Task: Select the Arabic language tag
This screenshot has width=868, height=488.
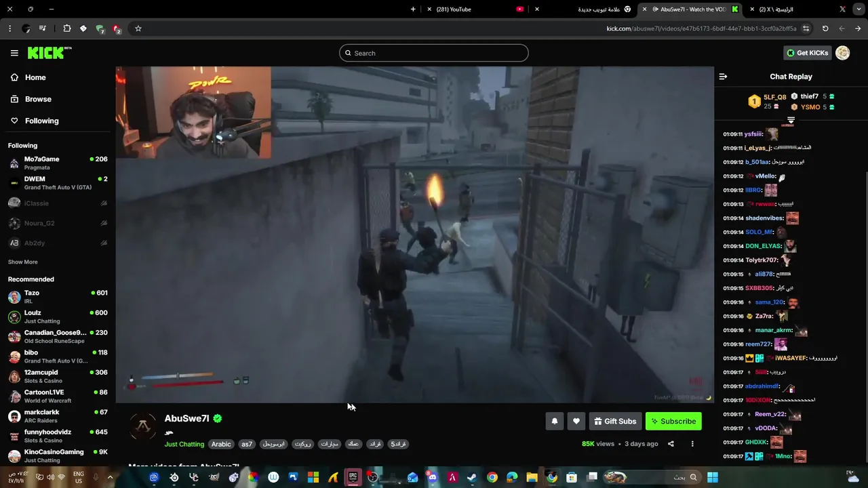Action: [x=221, y=444]
